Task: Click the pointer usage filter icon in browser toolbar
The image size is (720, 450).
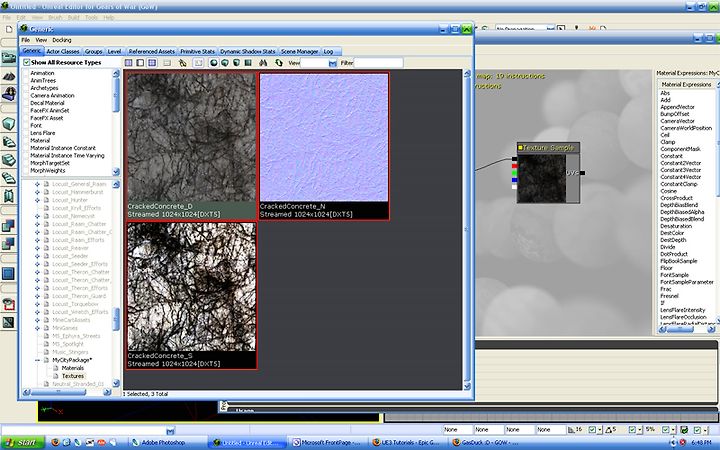Action: [183, 63]
